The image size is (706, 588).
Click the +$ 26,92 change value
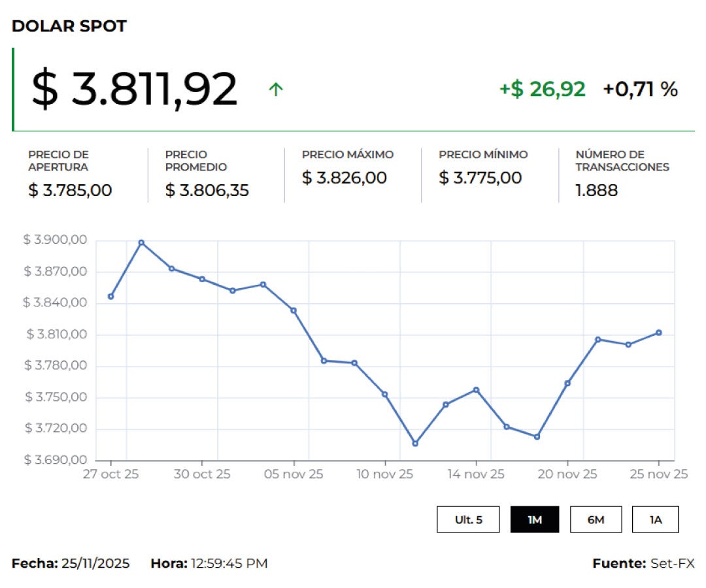click(x=542, y=89)
